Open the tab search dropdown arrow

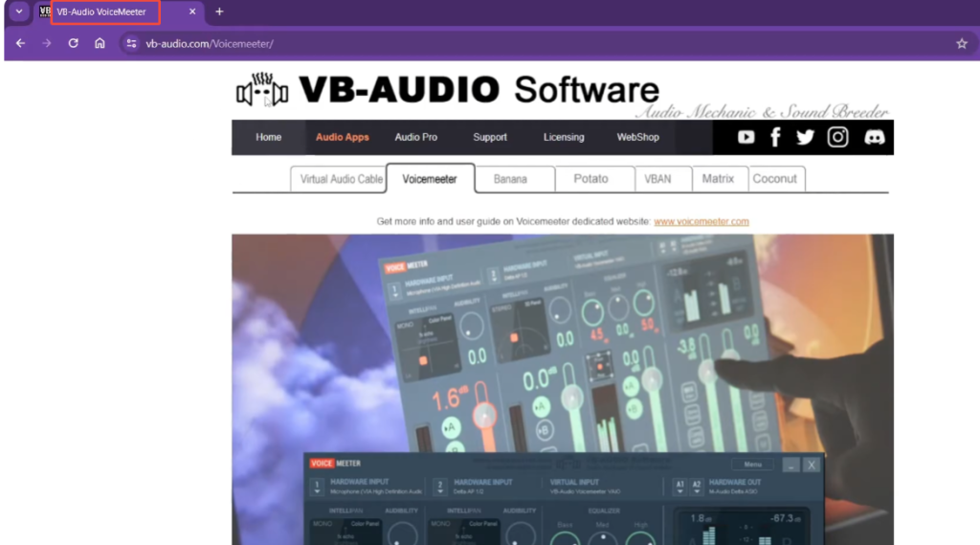coord(19,11)
